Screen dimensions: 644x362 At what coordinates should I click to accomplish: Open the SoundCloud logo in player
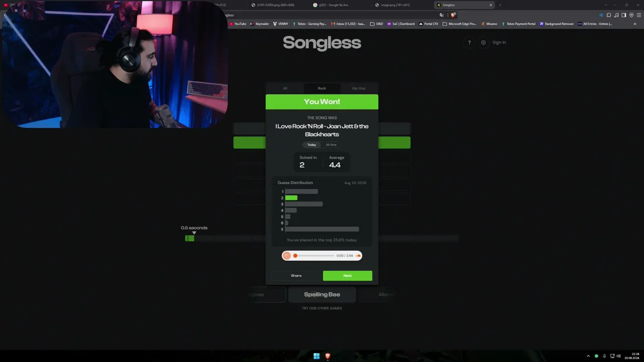358,256
